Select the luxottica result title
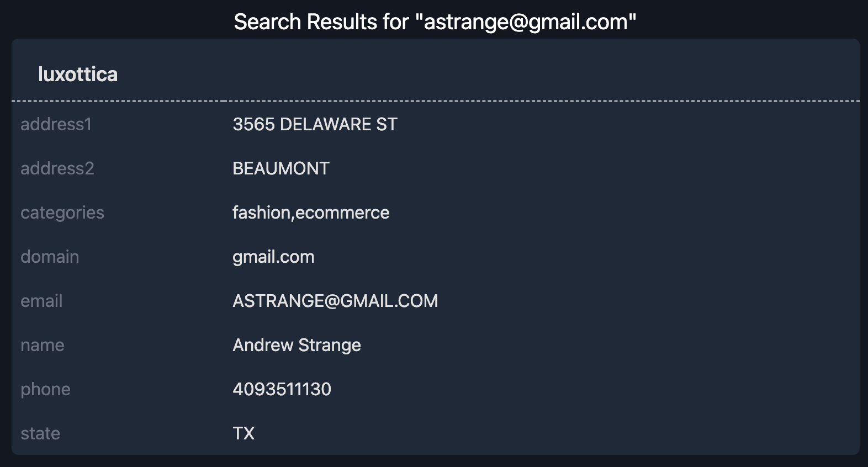 pyautogui.click(x=78, y=75)
